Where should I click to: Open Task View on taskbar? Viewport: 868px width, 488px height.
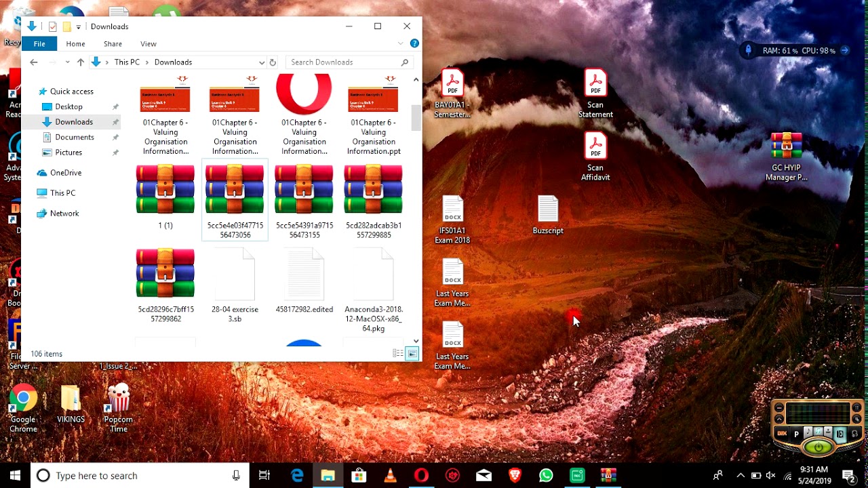pos(264,476)
